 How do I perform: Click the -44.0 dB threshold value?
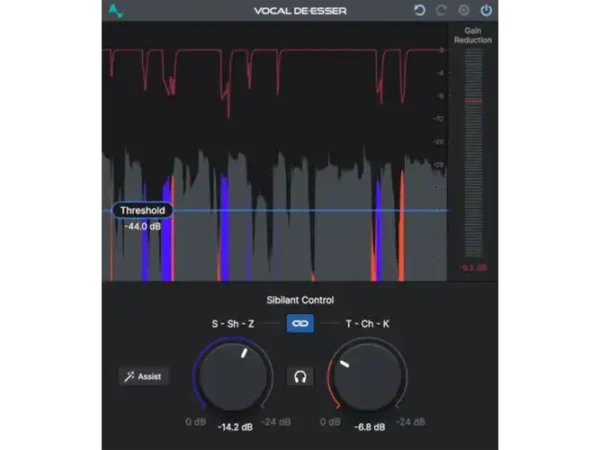pos(142,227)
